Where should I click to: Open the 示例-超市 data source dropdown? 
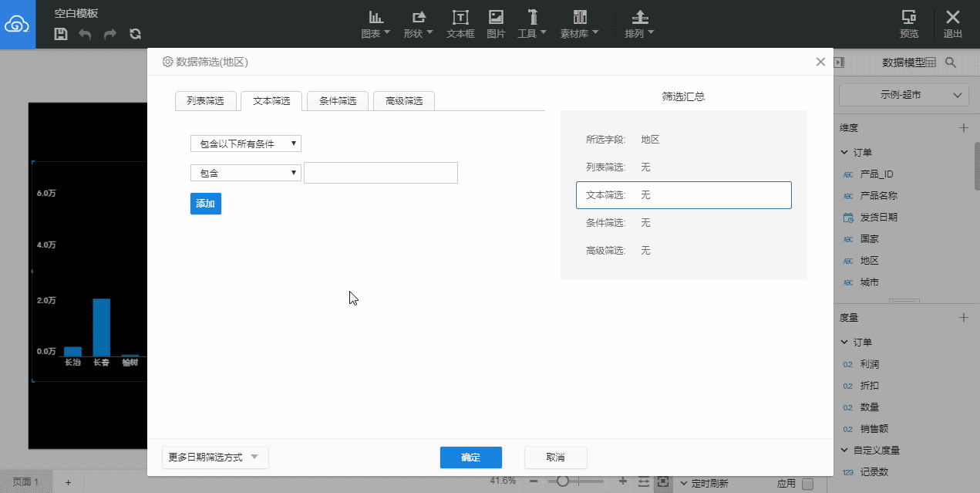coord(904,95)
